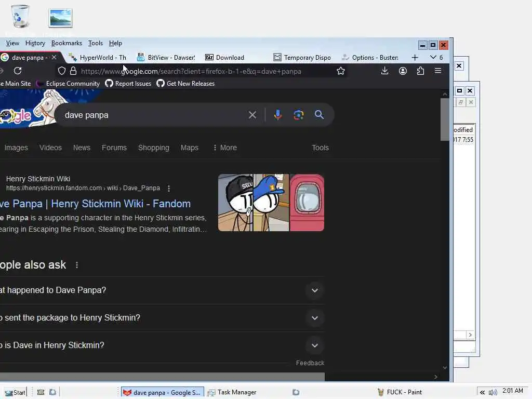The height and width of the screenshot is (399, 532).
Task: Filter results by Shopping
Action: point(153,148)
